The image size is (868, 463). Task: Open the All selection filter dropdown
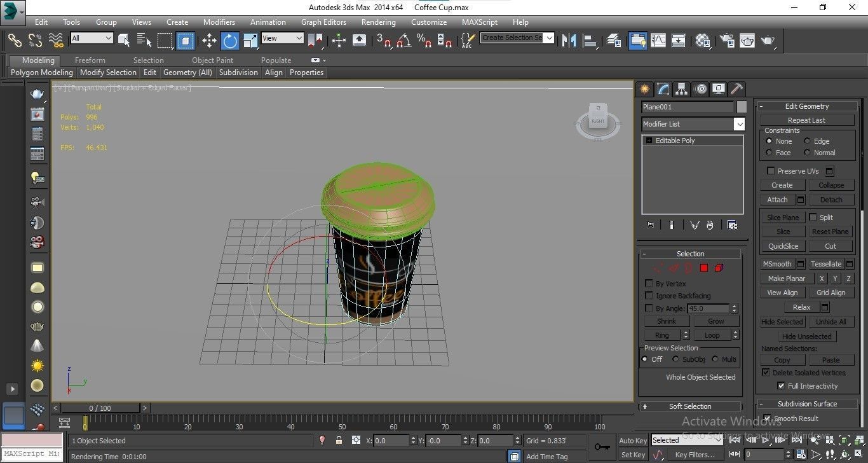(92, 38)
